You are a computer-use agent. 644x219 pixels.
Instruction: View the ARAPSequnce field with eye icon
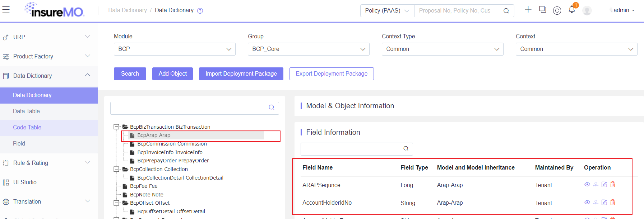click(x=587, y=184)
